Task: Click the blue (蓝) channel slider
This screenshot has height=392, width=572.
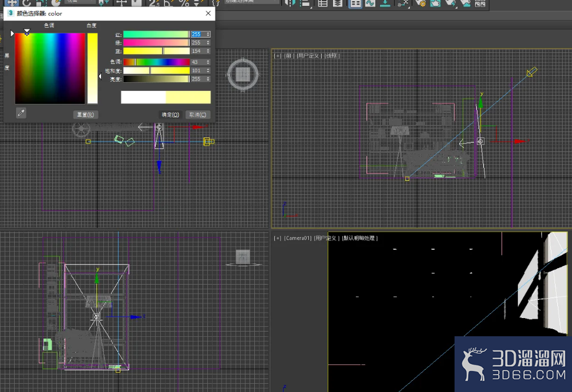Action: point(156,51)
